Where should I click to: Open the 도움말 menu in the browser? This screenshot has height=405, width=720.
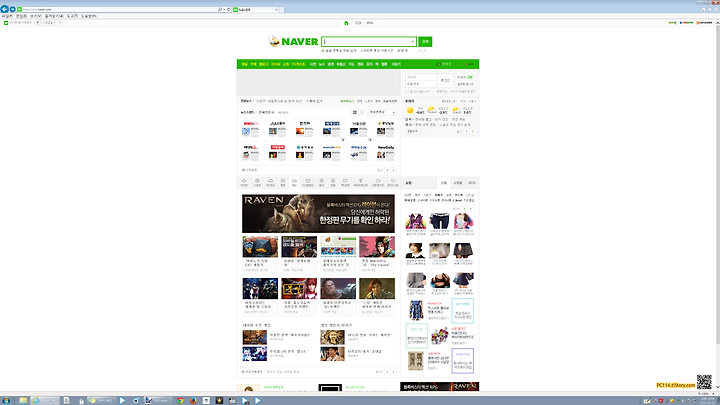pos(88,16)
